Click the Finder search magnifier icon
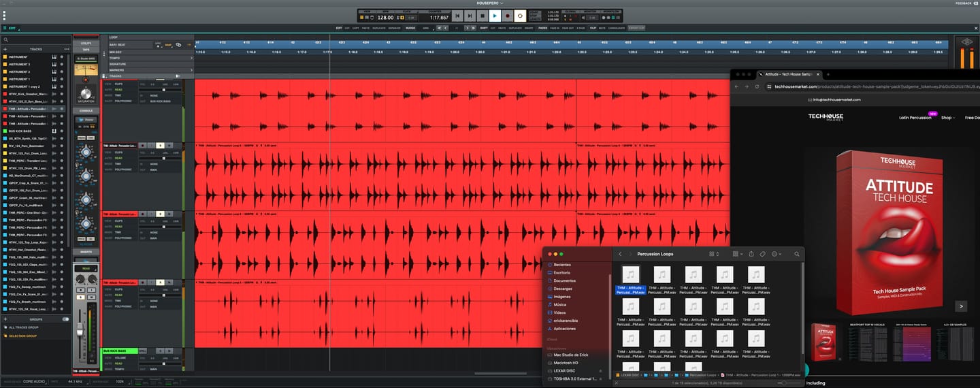Viewport: 980px width, 388px height. point(796,254)
